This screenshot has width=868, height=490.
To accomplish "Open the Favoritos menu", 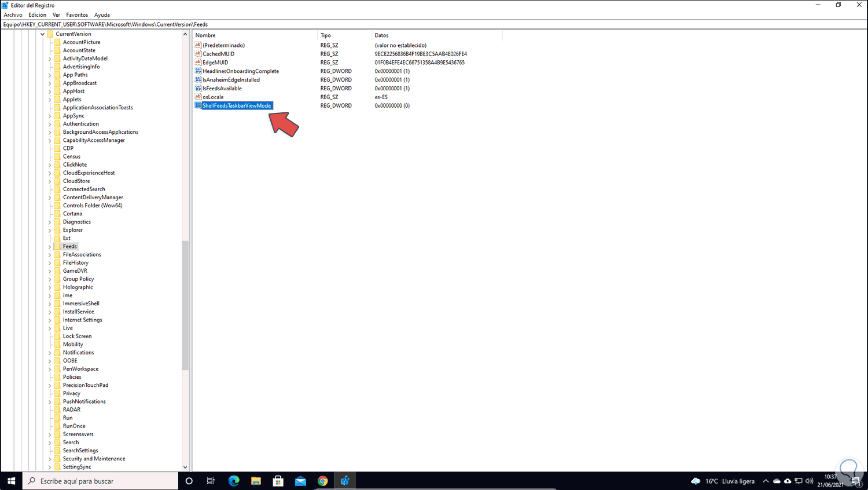I will pos(77,15).
